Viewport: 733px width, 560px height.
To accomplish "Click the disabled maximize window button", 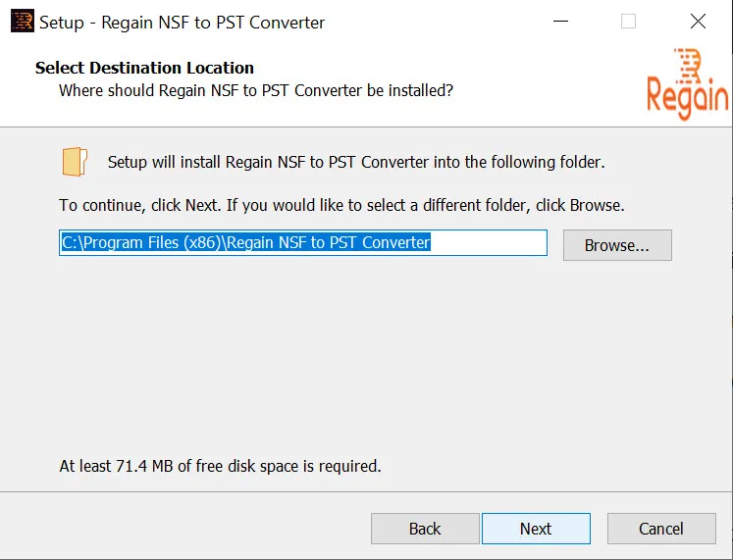I will 628,21.
